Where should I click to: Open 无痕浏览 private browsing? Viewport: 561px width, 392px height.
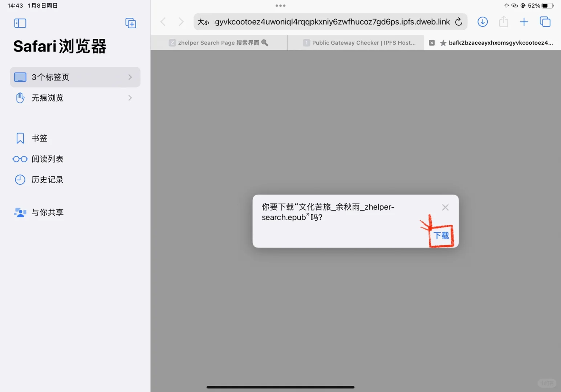[75, 98]
